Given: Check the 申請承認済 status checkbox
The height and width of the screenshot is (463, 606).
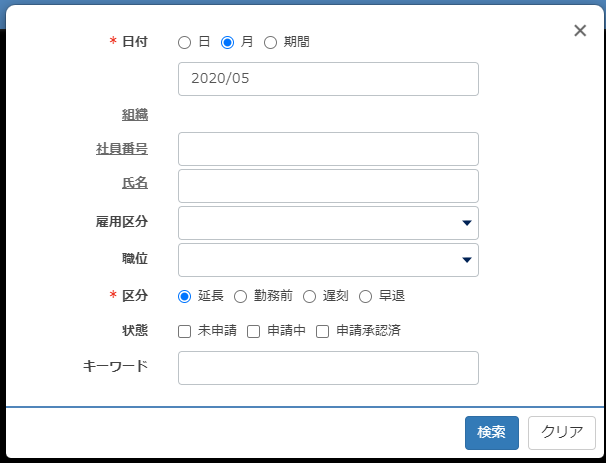Looking at the screenshot, I should pos(322,331).
